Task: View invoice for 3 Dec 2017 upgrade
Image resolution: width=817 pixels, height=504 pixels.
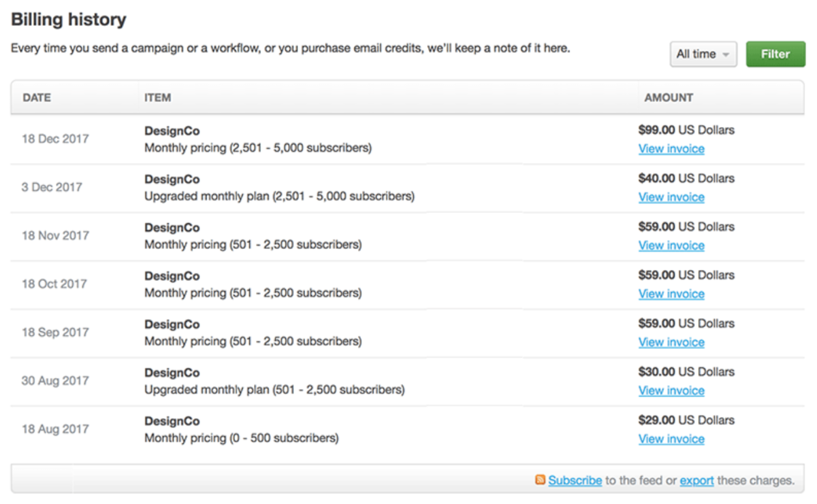Action: tap(671, 197)
